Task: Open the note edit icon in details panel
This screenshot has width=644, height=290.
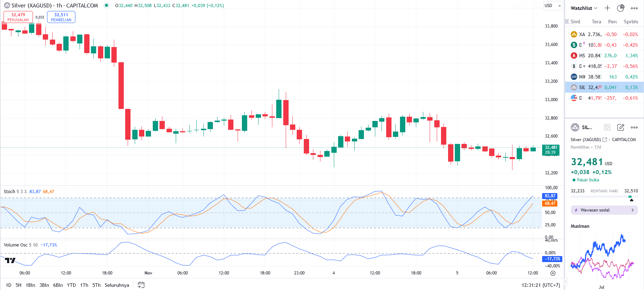Action: click(x=621, y=127)
